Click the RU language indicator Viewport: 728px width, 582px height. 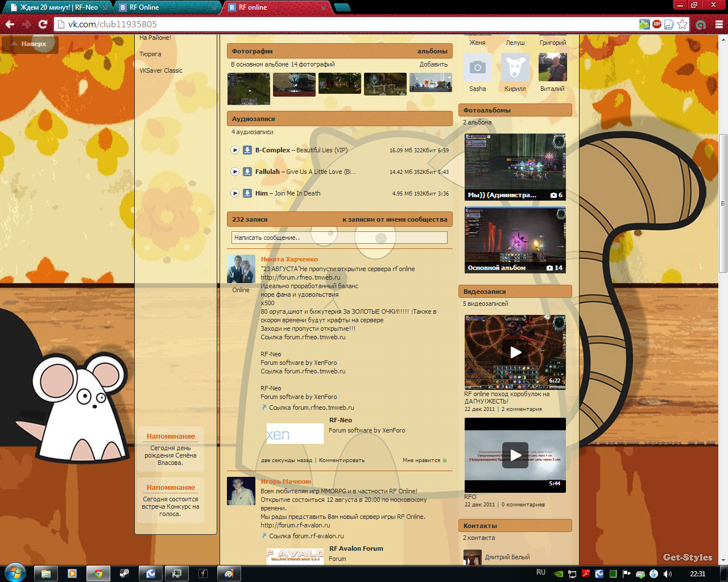point(541,573)
